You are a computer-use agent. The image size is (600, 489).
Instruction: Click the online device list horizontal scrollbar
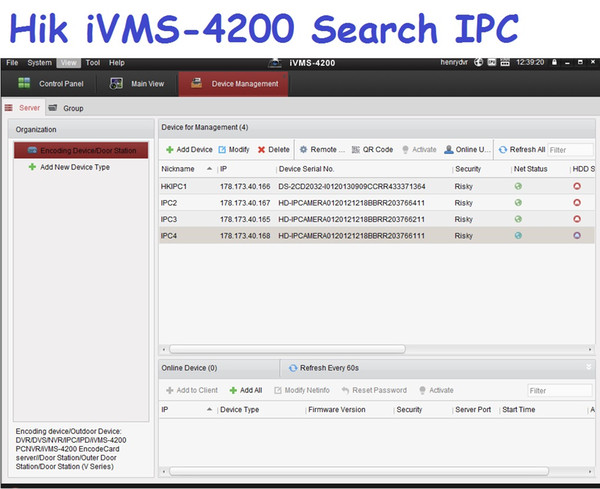[359, 471]
